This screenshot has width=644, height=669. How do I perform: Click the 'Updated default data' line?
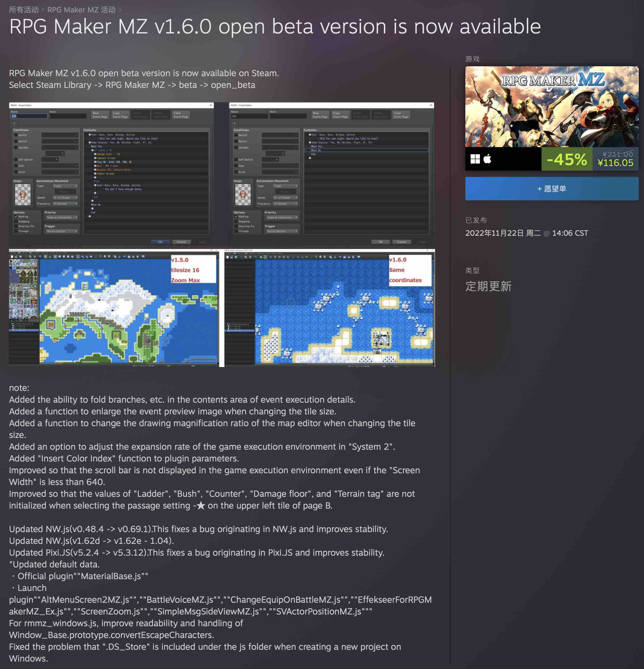coord(54,564)
